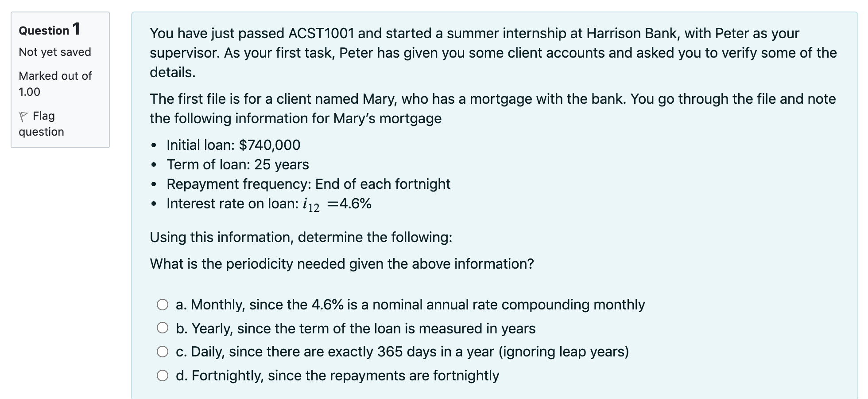The height and width of the screenshot is (399, 868).
Task: Click the Question 1 heading
Action: (x=49, y=29)
